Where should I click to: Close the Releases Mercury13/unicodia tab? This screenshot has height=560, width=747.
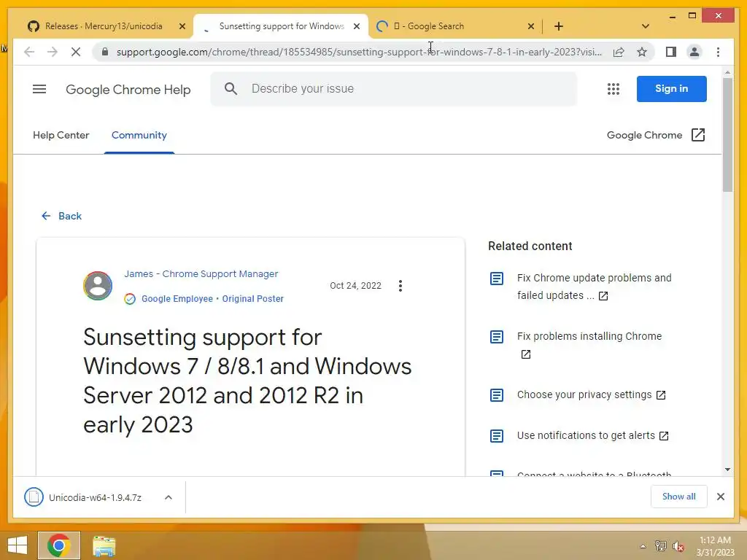tap(182, 27)
